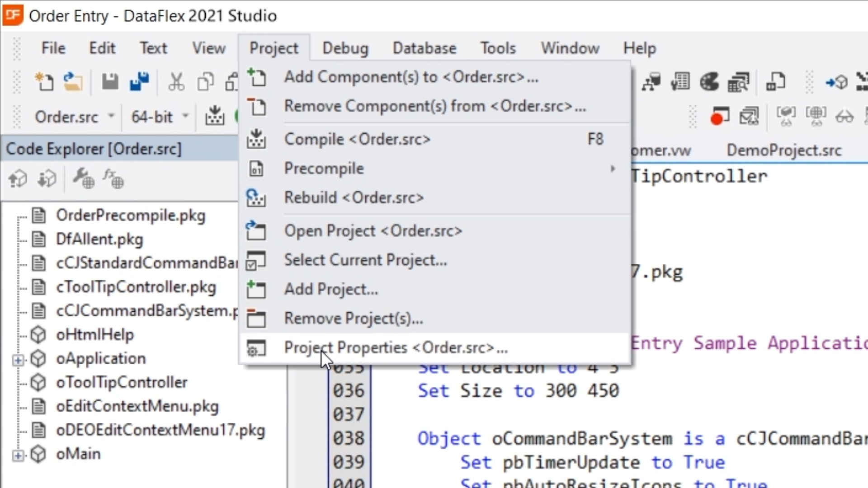
Task: Click the Cut scissors icon
Action: [x=176, y=82]
